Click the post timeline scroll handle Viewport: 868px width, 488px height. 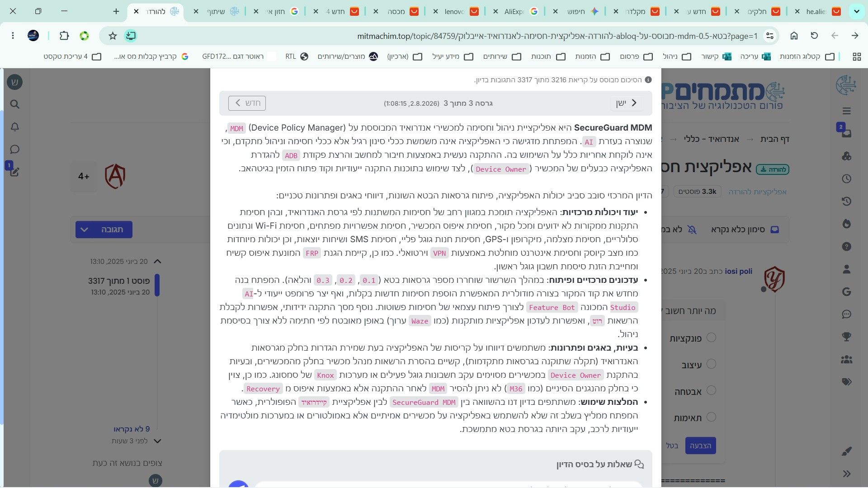tap(157, 285)
